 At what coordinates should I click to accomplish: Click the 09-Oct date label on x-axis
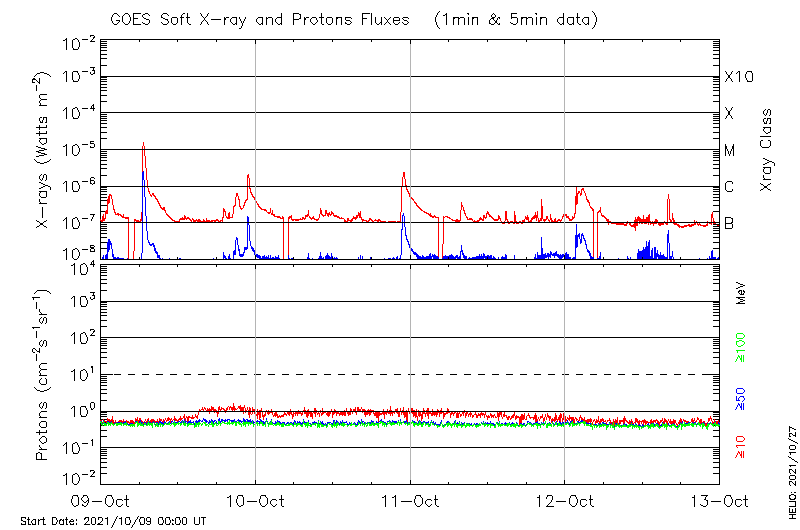[101, 501]
